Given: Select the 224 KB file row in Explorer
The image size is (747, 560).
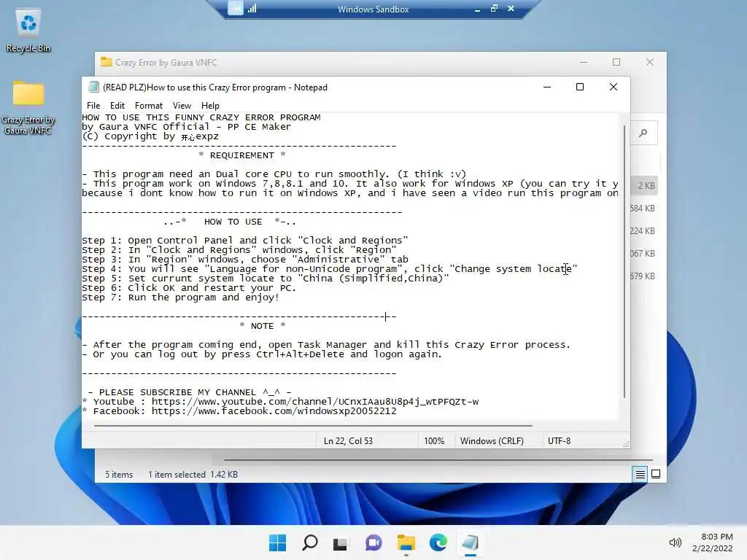Looking at the screenshot, I should pyautogui.click(x=644, y=231).
